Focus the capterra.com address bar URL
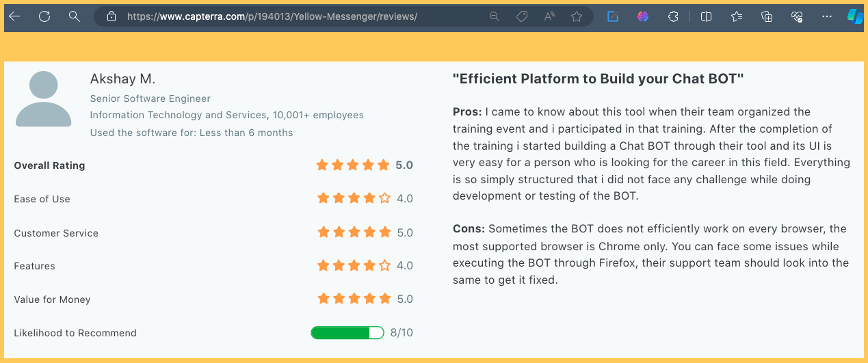The height and width of the screenshot is (363, 868). click(272, 16)
